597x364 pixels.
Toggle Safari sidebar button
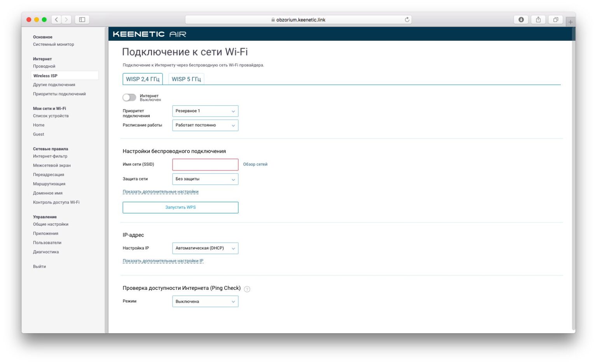[82, 19]
